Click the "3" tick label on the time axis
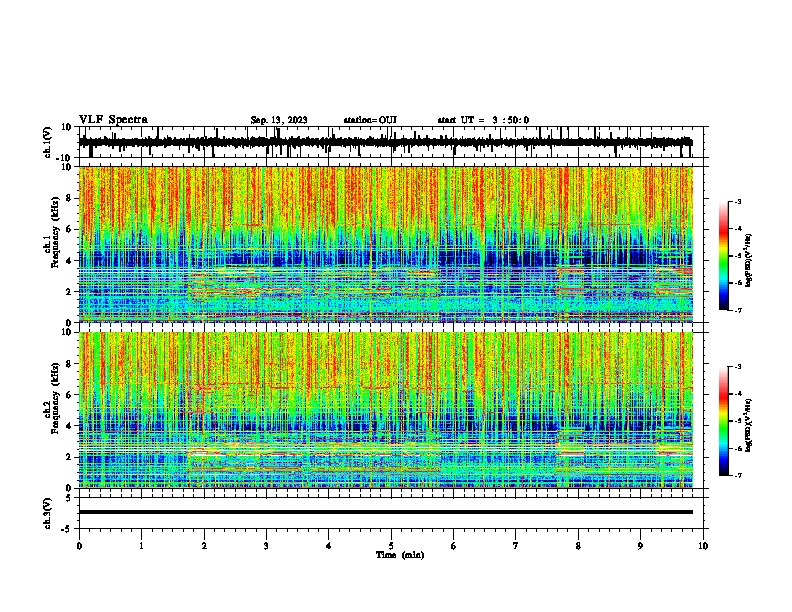This screenshot has width=792, height=612. (x=266, y=546)
